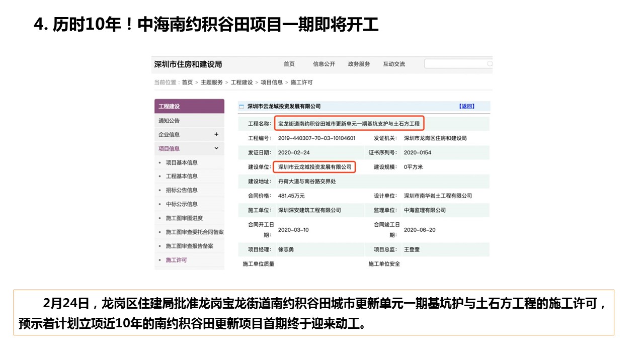Open 通知公告 in the sidebar

[169, 121]
